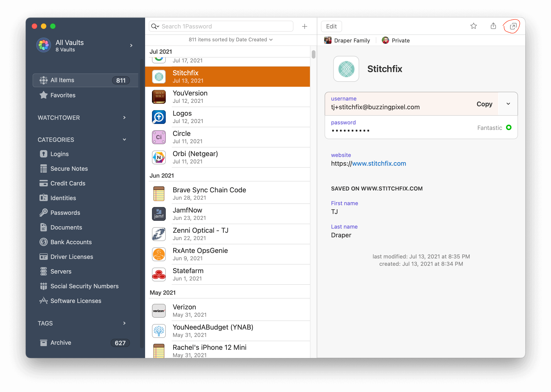The image size is (551, 392).
Task: Click the Stitchfix logo in detail pane
Action: tap(346, 69)
